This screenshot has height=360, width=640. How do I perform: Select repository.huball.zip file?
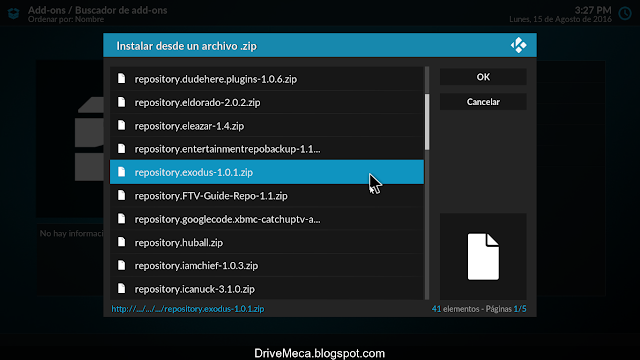267,242
